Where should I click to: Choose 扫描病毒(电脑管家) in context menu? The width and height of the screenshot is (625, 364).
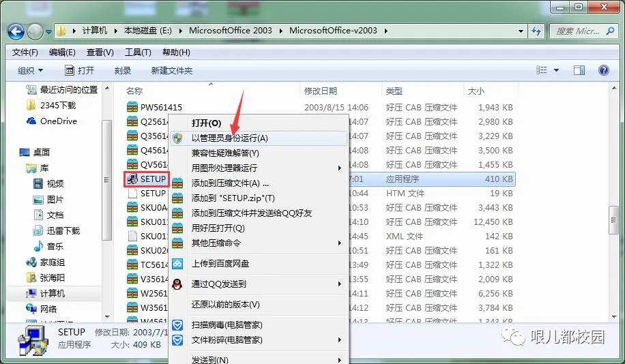[x=258, y=325]
